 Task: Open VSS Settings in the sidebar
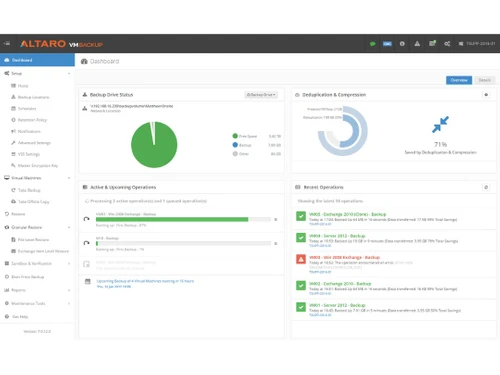click(29, 154)
